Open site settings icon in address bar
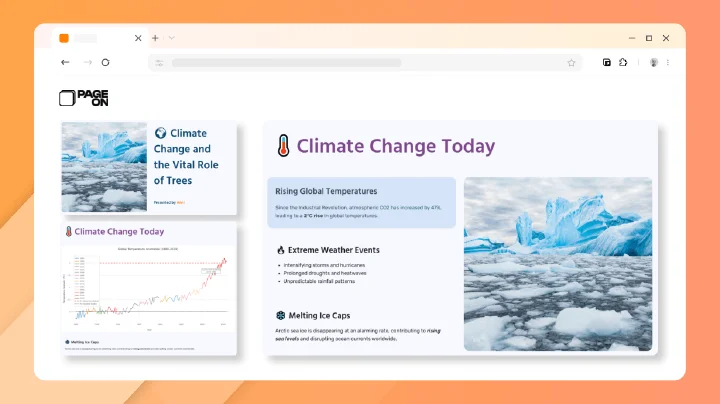 [159, 63]
